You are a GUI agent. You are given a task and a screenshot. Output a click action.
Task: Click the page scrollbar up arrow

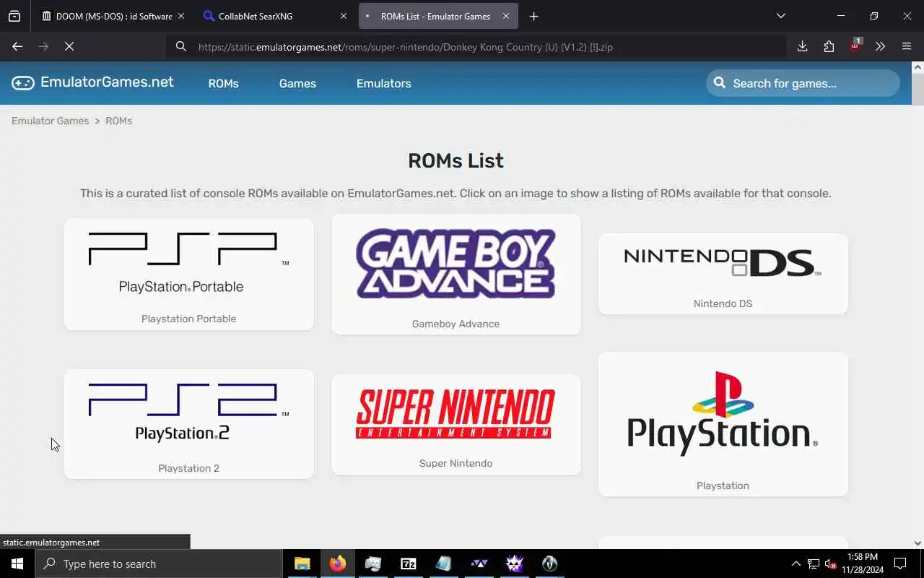[918, 67]
